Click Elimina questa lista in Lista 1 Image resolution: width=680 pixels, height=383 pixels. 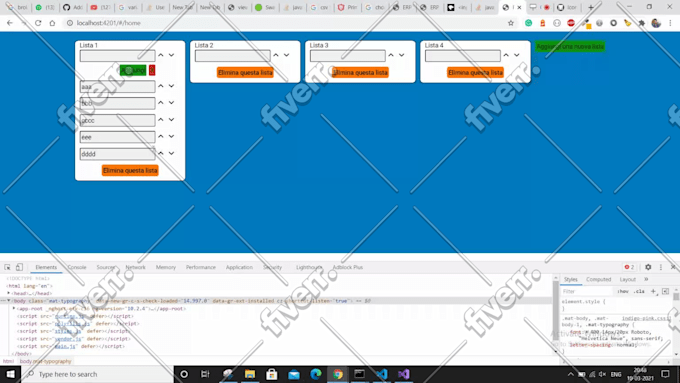coord(130,170)
